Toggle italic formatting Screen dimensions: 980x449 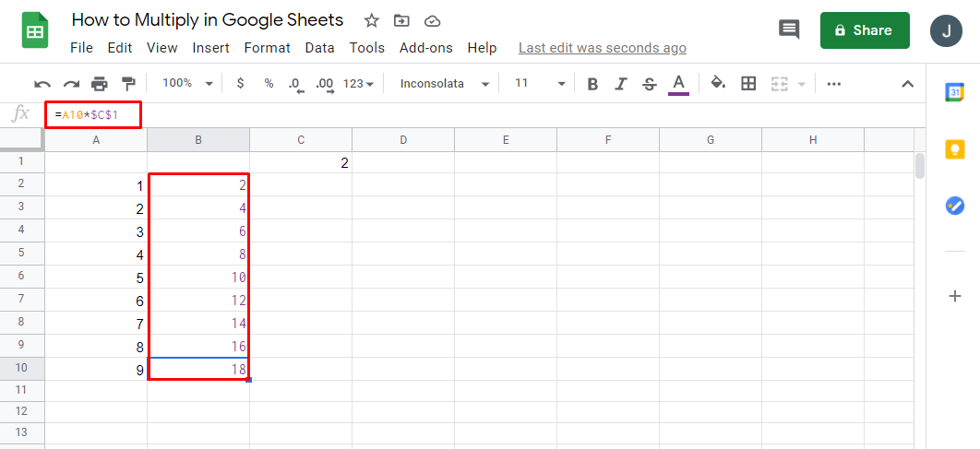point(621,84)
